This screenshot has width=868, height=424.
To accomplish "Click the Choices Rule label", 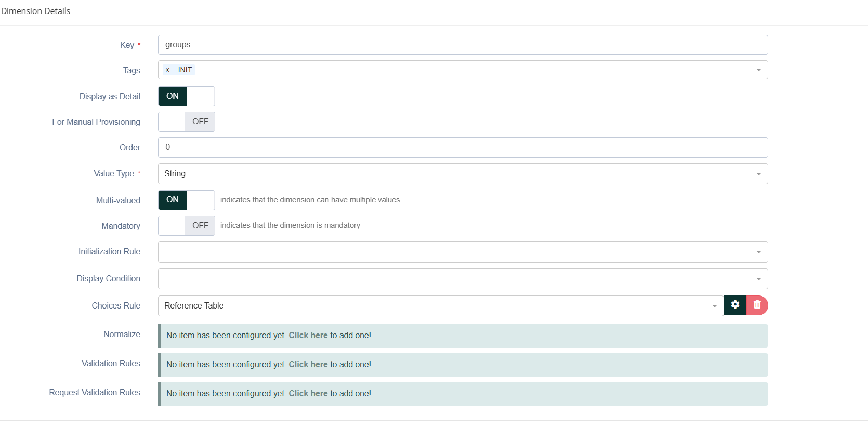I will tap(116, 305).
